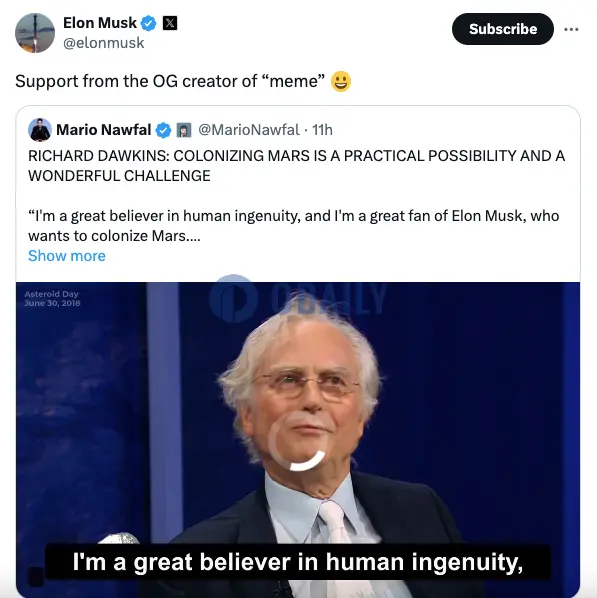Click the loading spinner on the video
597x598 pixels.
297,442
